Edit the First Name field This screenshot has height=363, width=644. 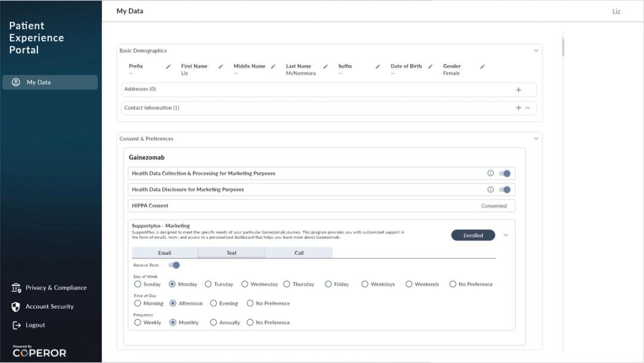click(x=220, y=67)
